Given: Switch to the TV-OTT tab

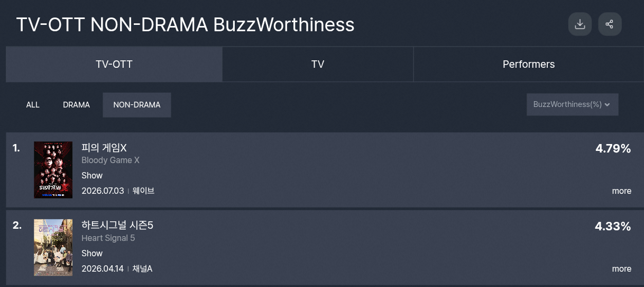Looking at the screenshot, I should click(x=114, y=64).
